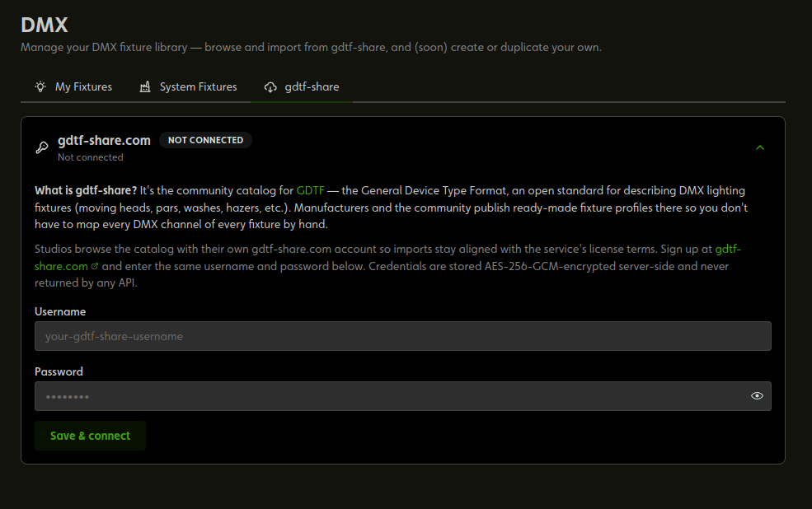Show password with the eye icon
The width and height of the screenshot is (812, 509).
(757, 395)
